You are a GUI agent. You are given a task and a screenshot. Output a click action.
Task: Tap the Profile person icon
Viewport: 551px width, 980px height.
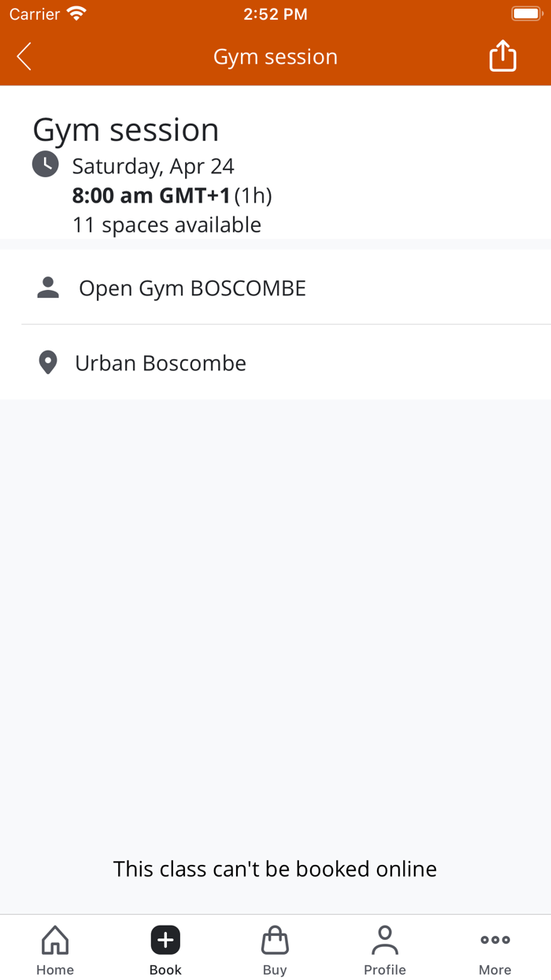[385, 940]
